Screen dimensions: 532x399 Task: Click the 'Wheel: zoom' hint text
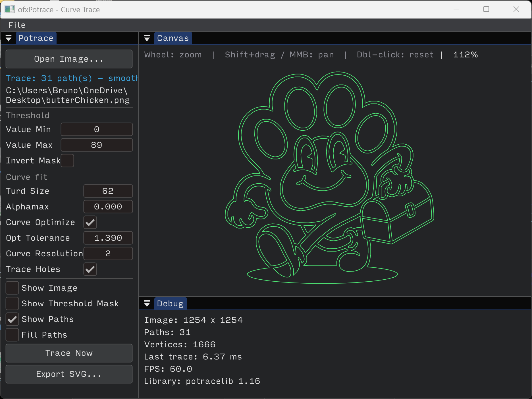[173, 55]
